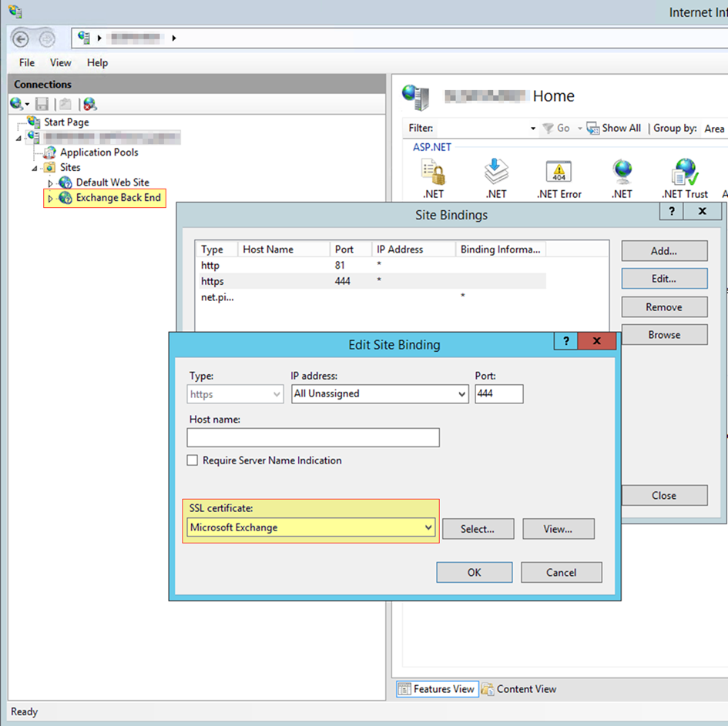Open the File menu
Viewport: 728px width, 726px height.
27,63
